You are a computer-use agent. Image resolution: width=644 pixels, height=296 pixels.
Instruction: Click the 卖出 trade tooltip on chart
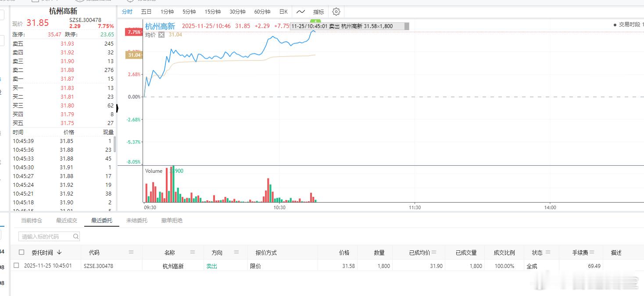click(350, 26)
